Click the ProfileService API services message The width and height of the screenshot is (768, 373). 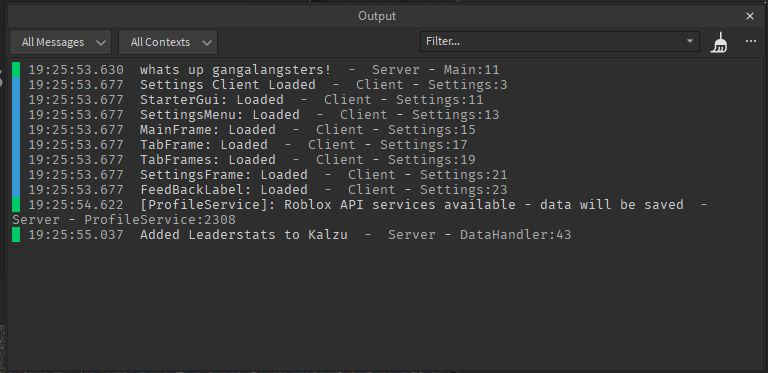411,205
